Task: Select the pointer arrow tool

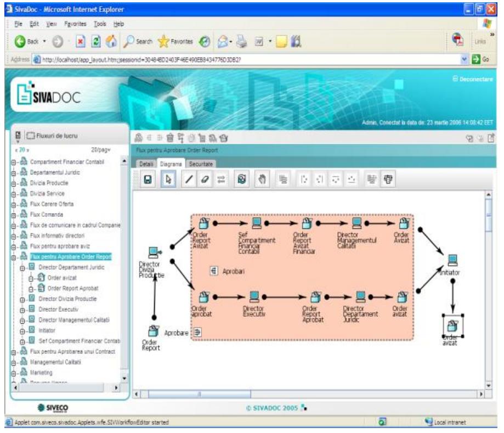Action: point(168,179)
